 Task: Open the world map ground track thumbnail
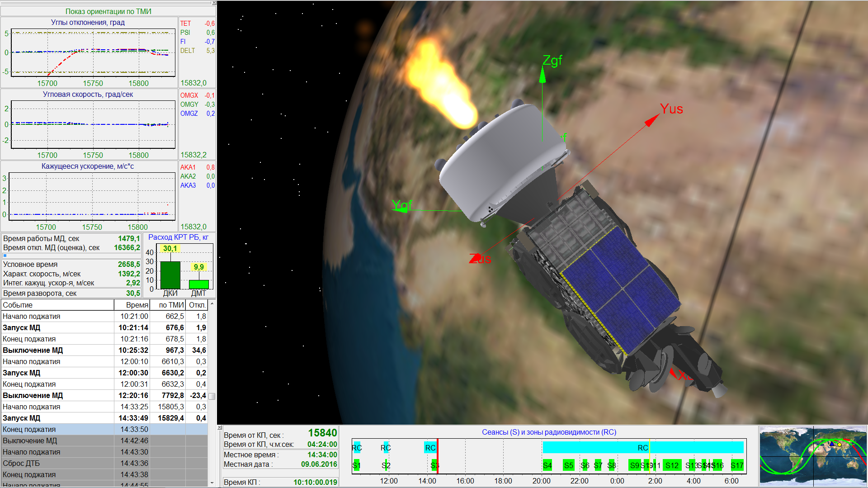tap(813, 456)
